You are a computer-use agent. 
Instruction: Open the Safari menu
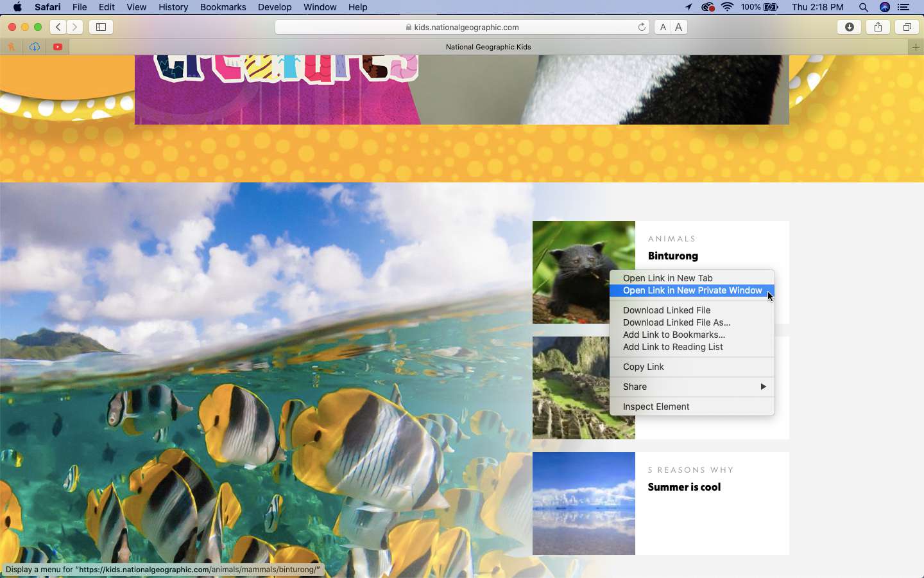coord(47,7)
